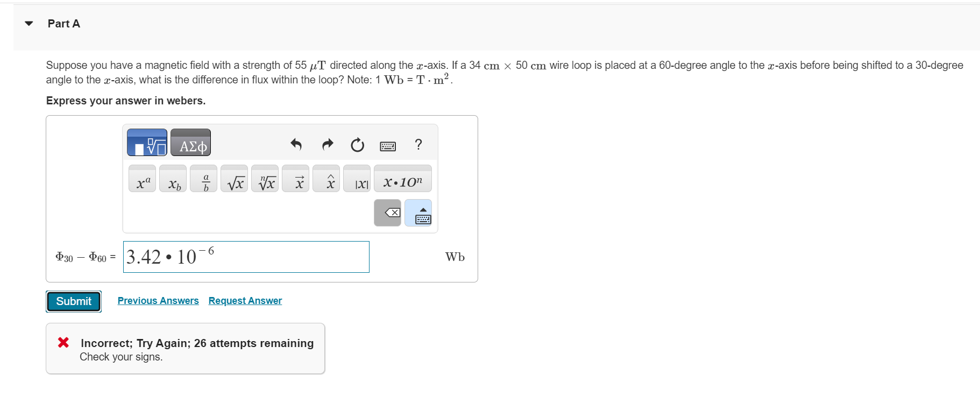
Task: Click the flux difference answer field
Action: pos(246,257)
